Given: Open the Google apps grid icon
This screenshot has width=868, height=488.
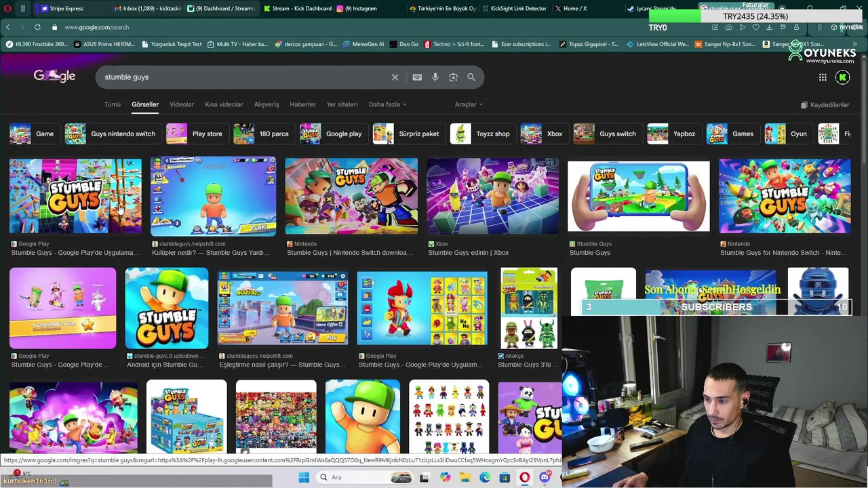Looking at the screenshot, I should [x=823, y=77].
